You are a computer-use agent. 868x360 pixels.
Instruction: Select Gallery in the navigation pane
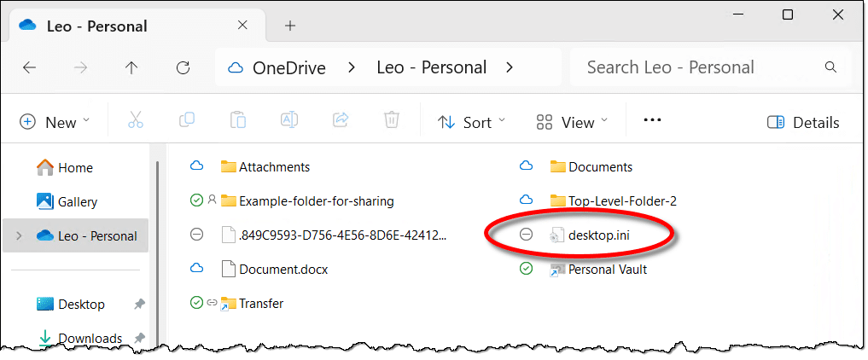[x=78, y=202]
